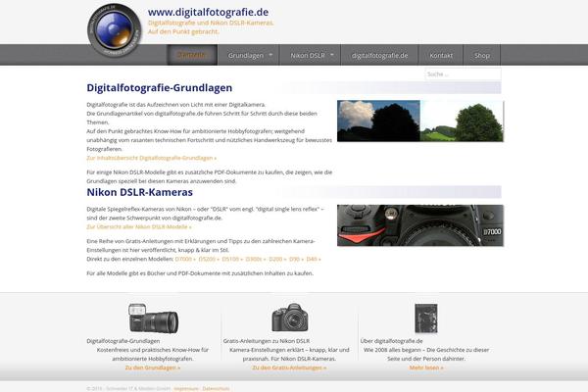588x392 pixels.
Task: Focus the Suche search field
Action: [x=463, y=73]
